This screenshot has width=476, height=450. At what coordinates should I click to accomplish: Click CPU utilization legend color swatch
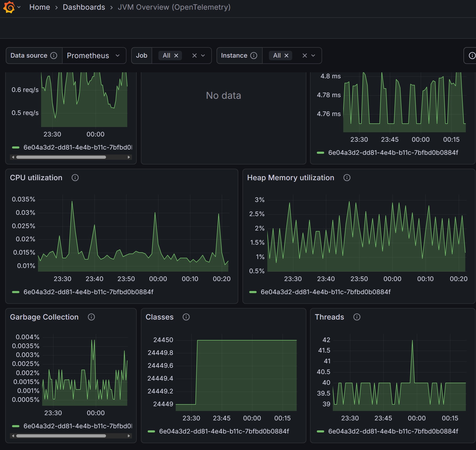pyautogui.click(x=16, y=292)
